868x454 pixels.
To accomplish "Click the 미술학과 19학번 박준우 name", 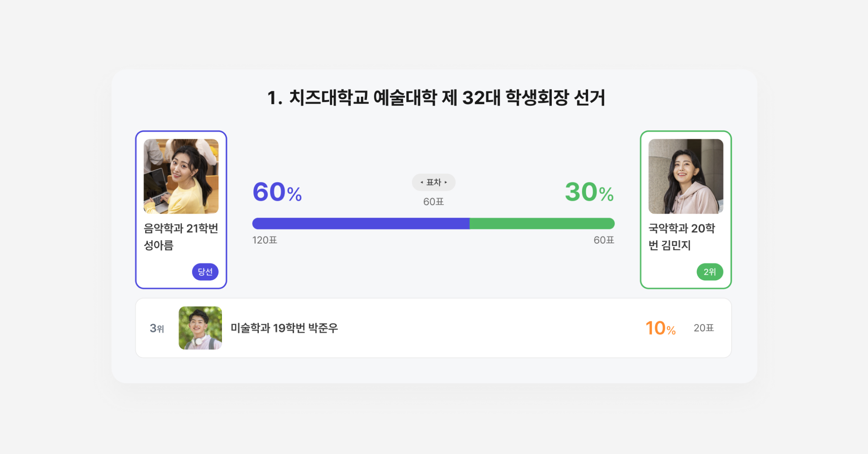I will tap(284, 328).
